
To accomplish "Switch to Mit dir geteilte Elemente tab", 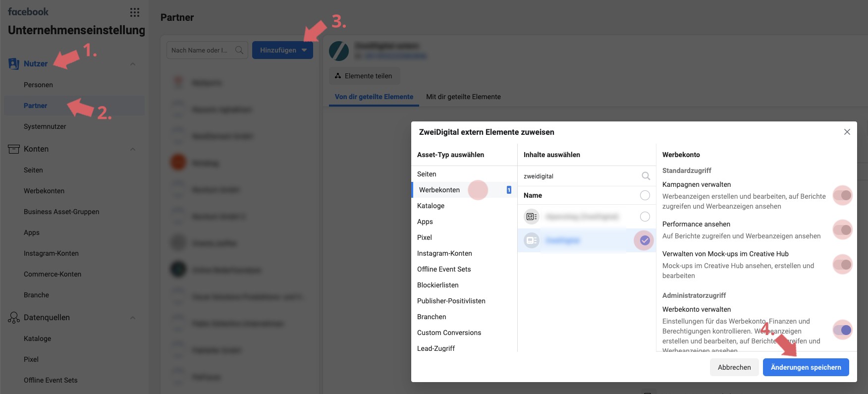I will (x=463, y=97).
